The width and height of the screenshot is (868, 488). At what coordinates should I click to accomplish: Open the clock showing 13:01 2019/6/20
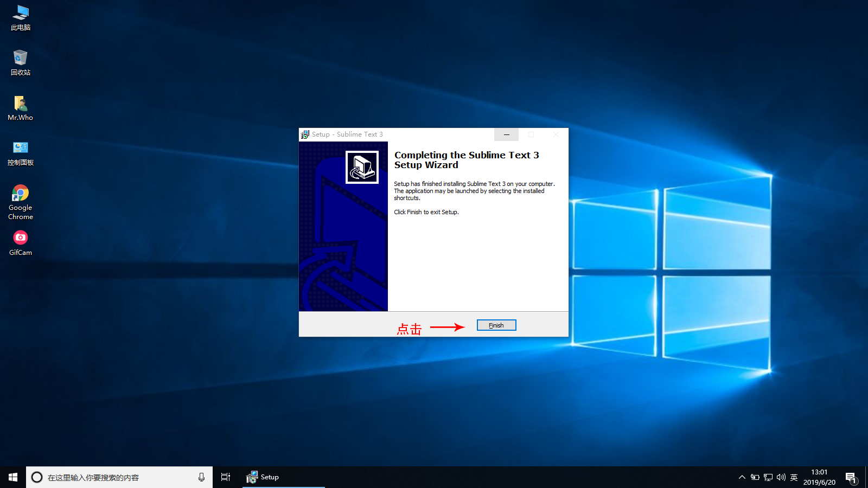point(819,477)
